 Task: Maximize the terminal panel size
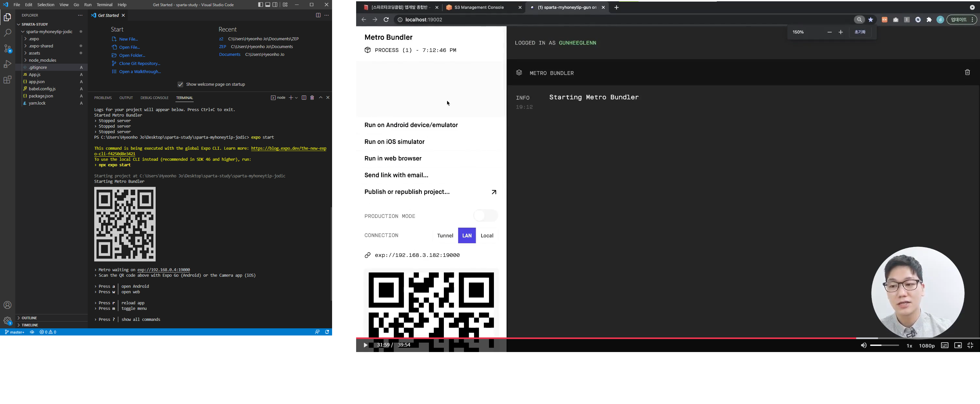pos(321,98)
